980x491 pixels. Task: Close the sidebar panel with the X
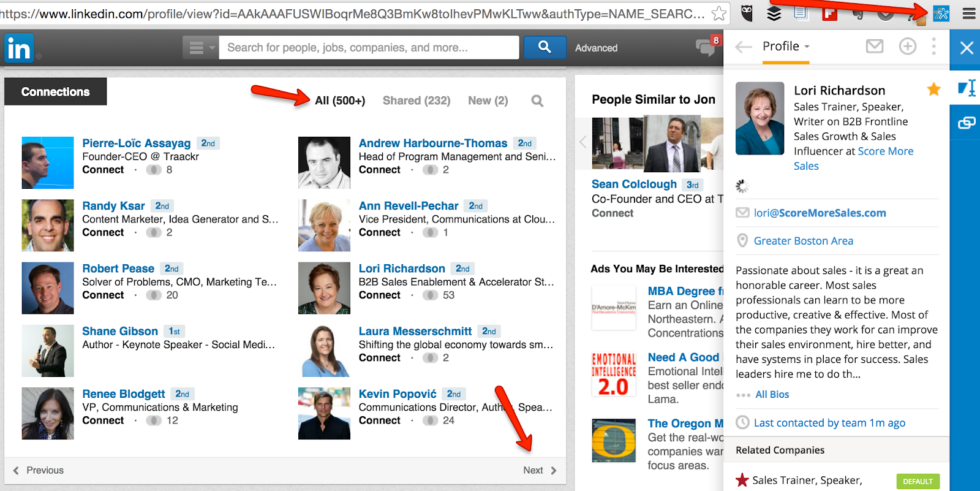967,48
